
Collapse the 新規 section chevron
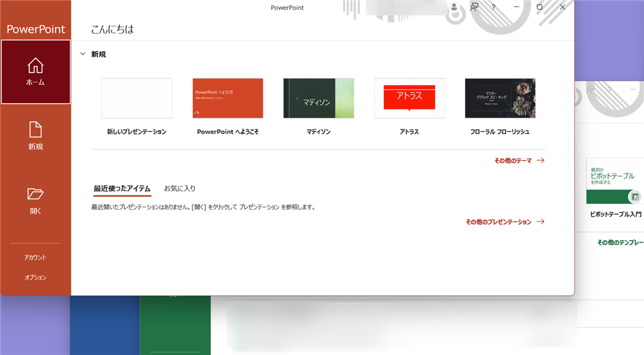pos(82,54)
